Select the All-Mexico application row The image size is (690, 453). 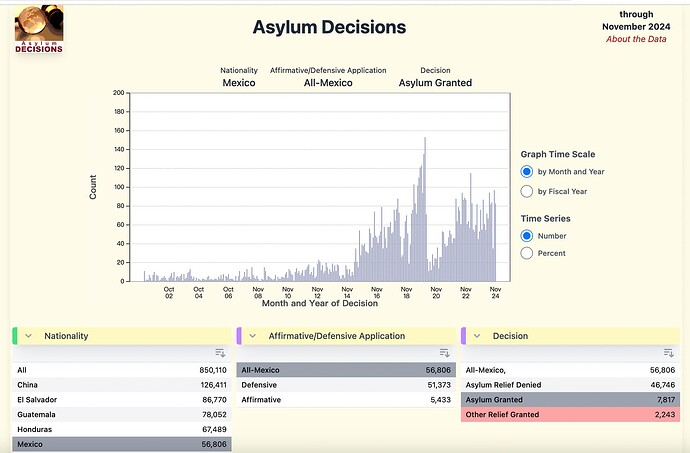pos(346,370)
